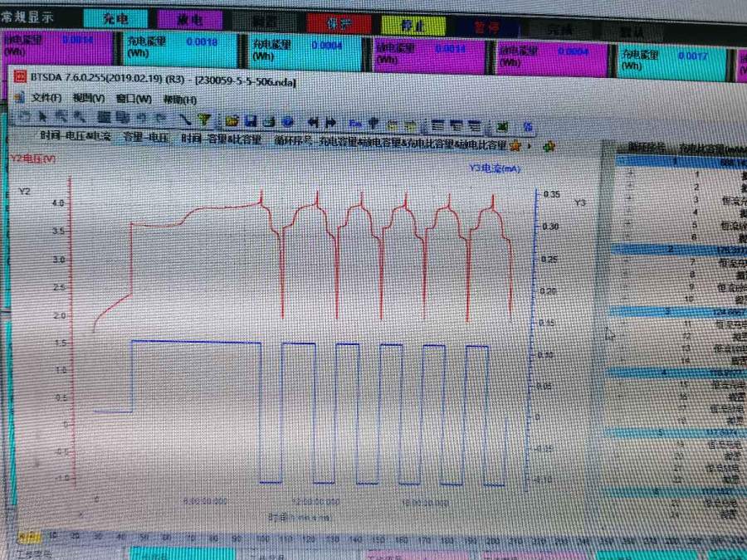Viewport: 747px width, 560px height.
Task: Go to previous with left double-arrow icon
Action: point(313,123)
